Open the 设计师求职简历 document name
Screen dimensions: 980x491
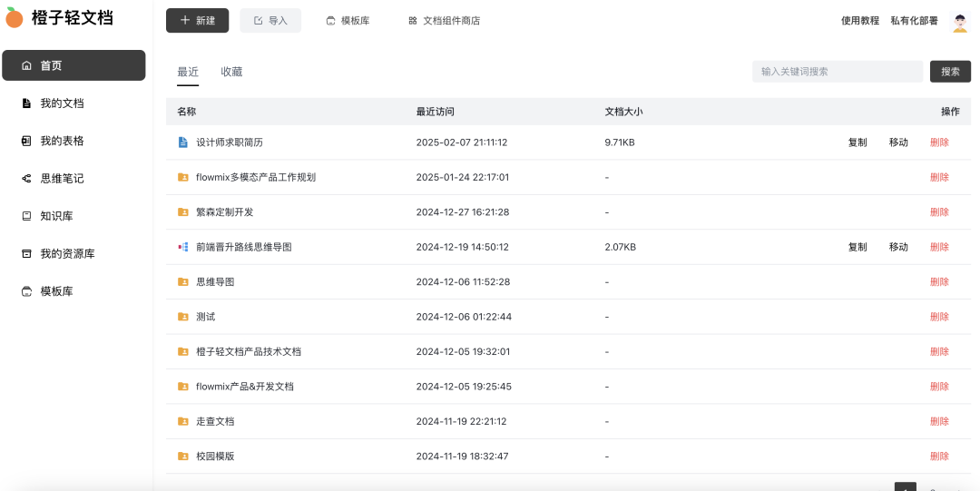[x=230, y=142]
